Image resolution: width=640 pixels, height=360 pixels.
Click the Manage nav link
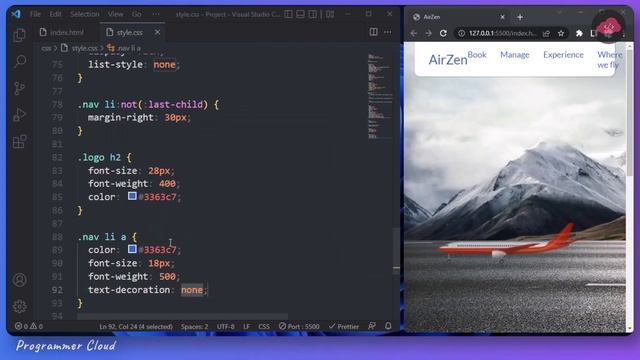(x=515, y=55)
